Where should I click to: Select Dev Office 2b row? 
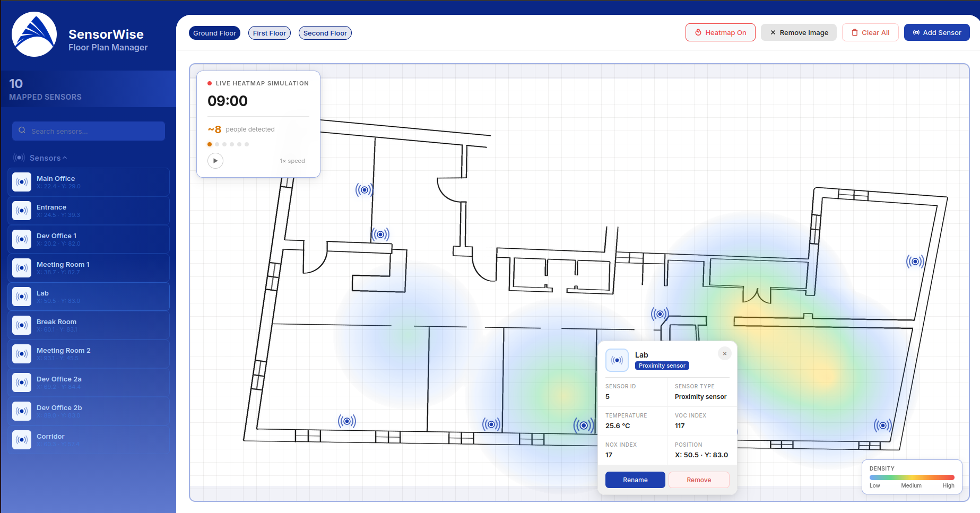pyautogui.click(x=89, y=411)
